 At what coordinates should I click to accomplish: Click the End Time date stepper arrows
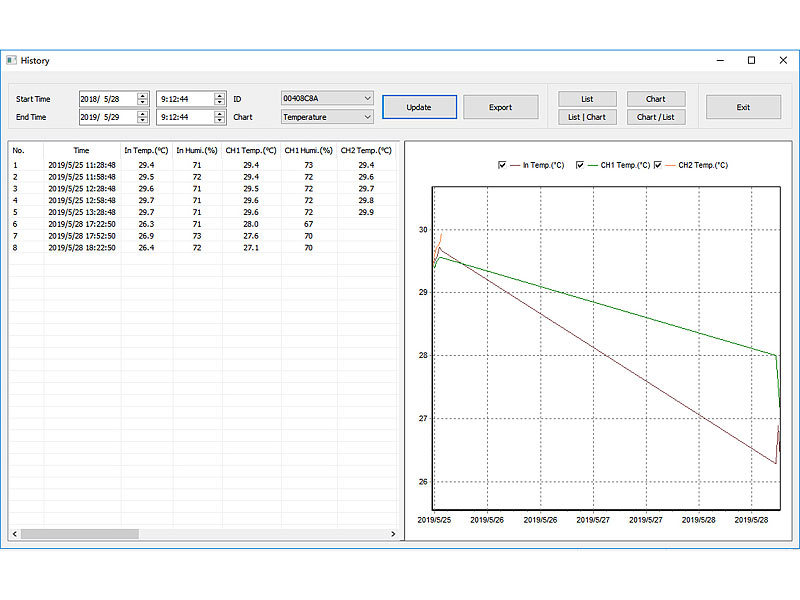143,117
